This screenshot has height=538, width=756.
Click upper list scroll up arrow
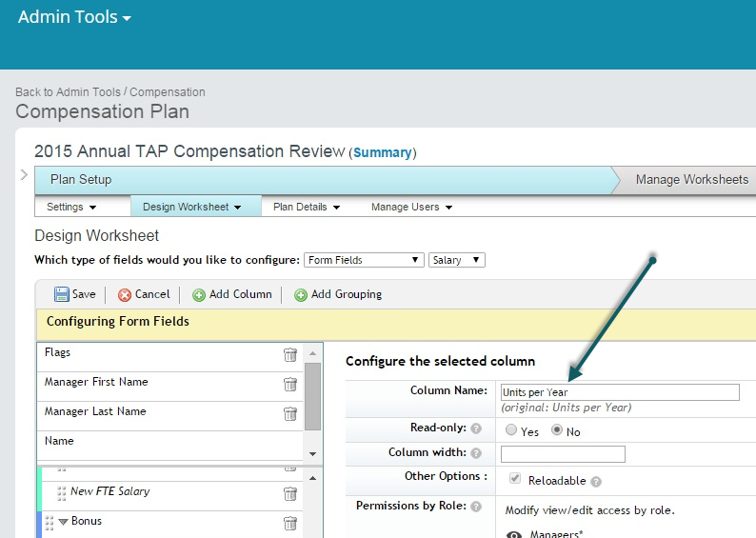coord(313,353)
